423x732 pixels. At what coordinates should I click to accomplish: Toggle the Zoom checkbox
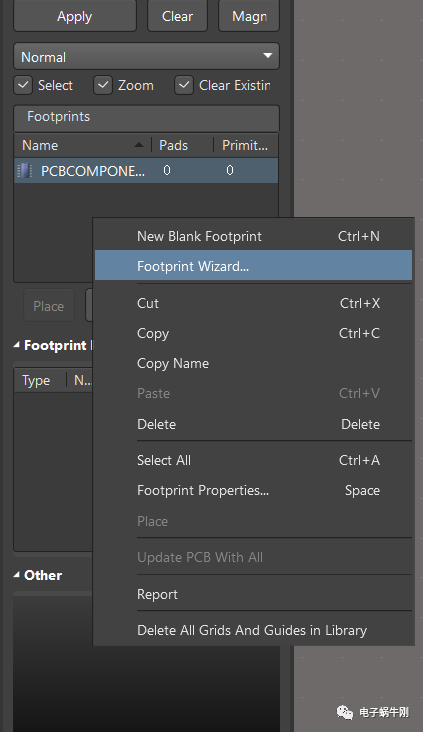(x=103, y=85)
